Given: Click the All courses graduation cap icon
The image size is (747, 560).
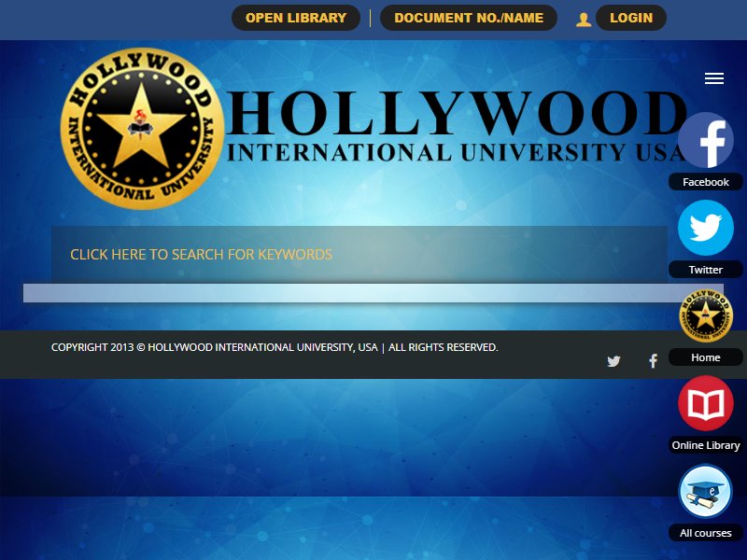Looking at the screenshot, I should pyautogui.click(x=706, y=491).
